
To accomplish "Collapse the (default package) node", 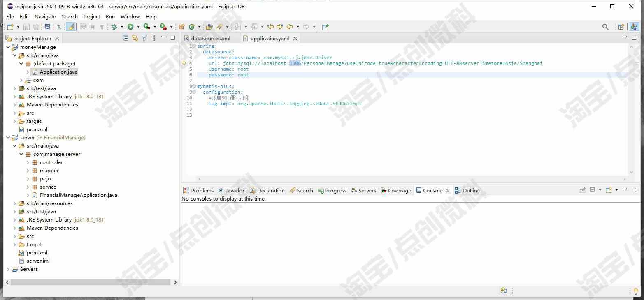I will (21, 64).
